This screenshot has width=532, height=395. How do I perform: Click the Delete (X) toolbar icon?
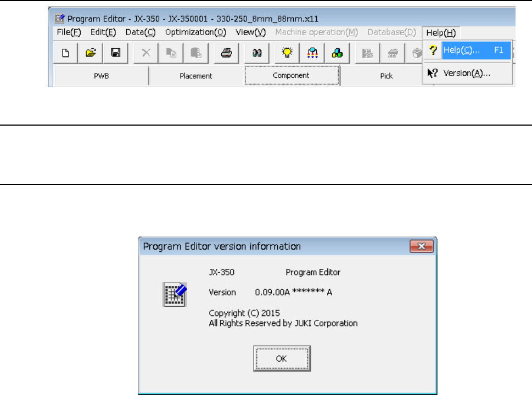point(146,53)
